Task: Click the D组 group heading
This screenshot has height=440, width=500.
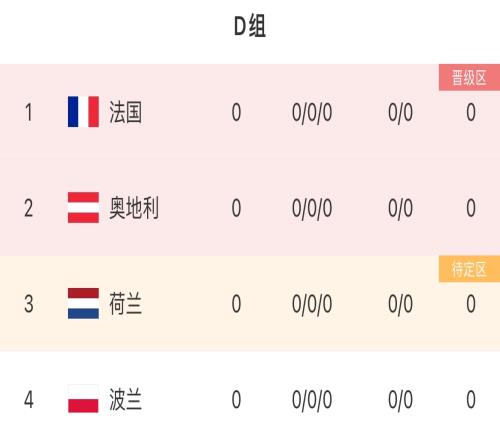Action: click(x=250, y=26)
